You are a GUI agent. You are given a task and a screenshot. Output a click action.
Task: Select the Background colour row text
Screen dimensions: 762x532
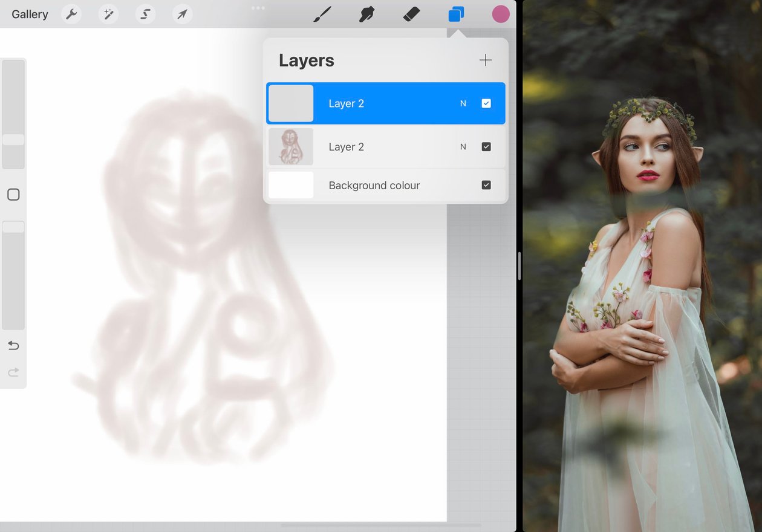tap(374, 186)
